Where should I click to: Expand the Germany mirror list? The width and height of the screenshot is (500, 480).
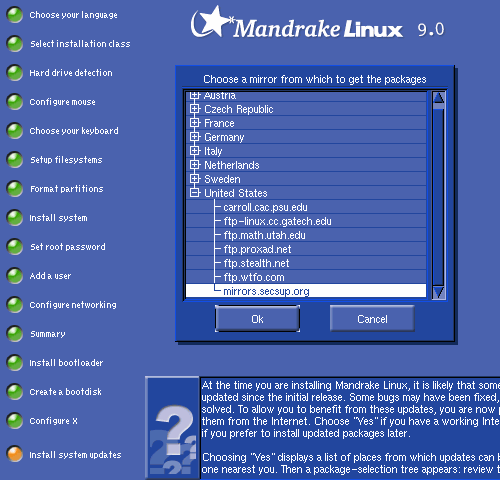click(195, 137)
